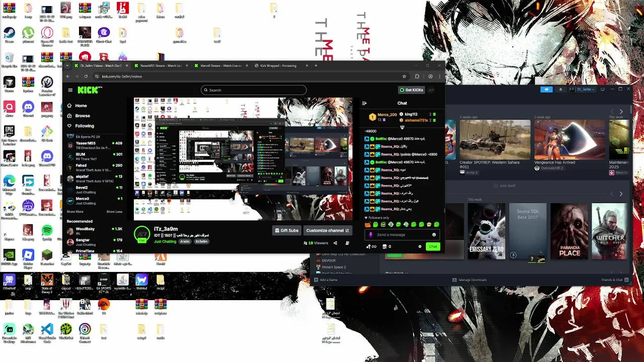
Task: Click the green Chat send button
Action: coord(433,246)
